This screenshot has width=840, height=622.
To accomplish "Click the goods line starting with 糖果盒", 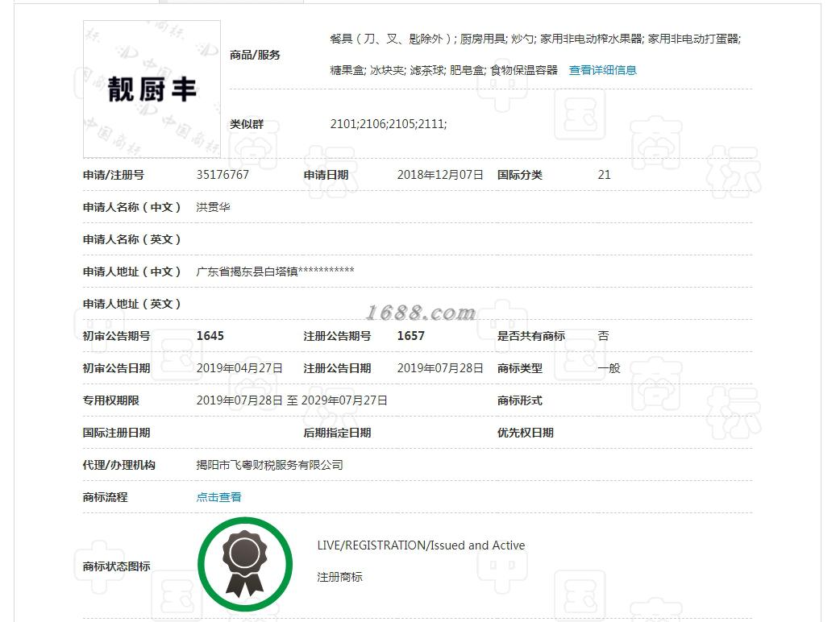I will 443,70.
